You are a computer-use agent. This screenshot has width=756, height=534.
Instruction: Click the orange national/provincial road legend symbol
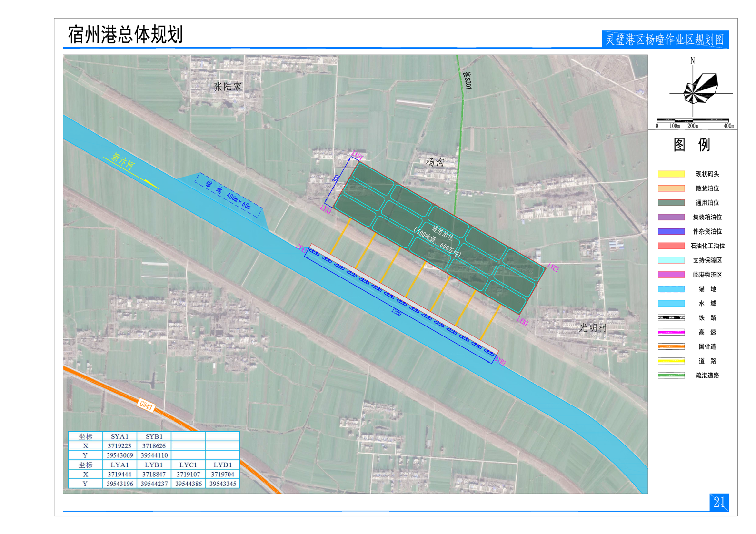point(671,346)
